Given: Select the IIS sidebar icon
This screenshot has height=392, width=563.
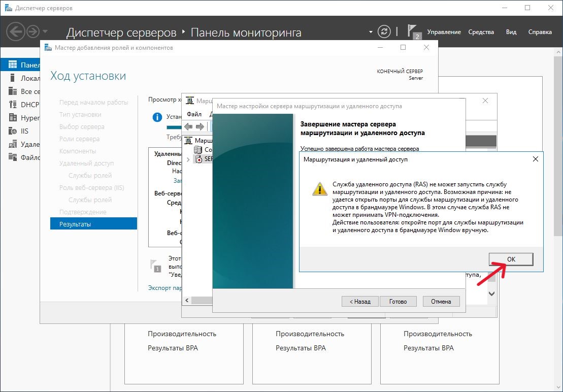Looking at the screenshot, I should click(12, 131).
